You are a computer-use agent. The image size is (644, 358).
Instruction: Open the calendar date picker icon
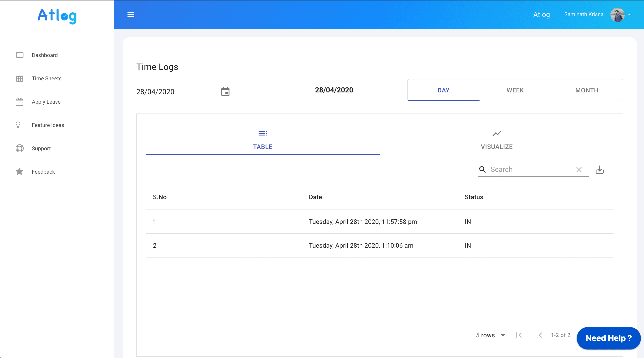[x=225, y=92]
